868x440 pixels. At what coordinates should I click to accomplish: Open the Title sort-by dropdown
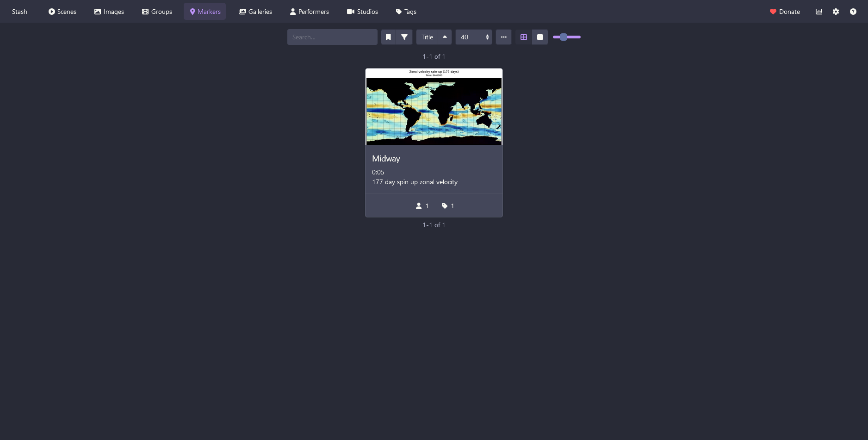(x=427, y=37)
